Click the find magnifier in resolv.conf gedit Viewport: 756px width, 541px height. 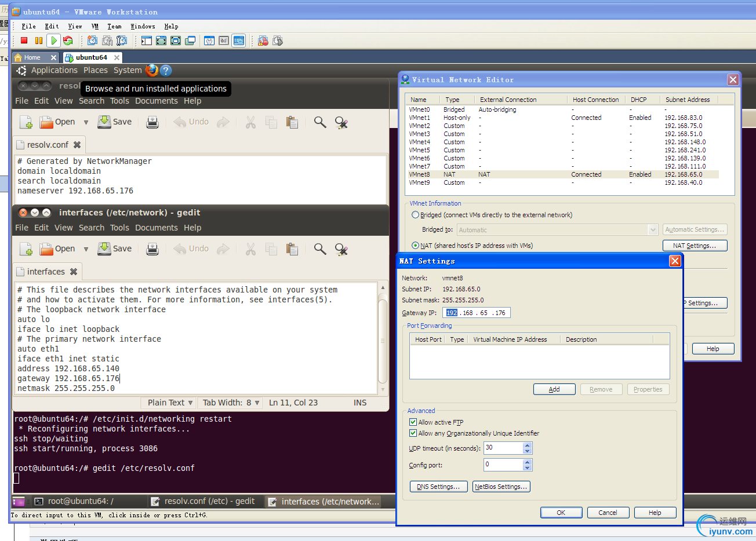point(320,122)
